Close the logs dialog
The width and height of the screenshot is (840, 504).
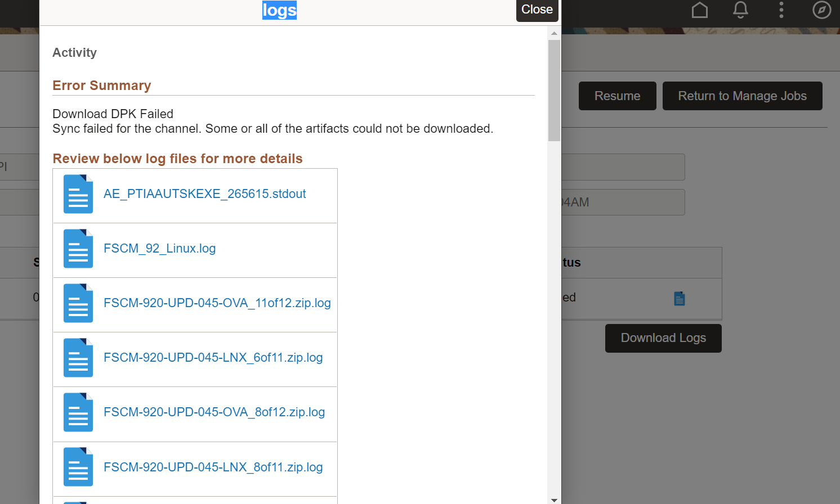click(537, 10)
